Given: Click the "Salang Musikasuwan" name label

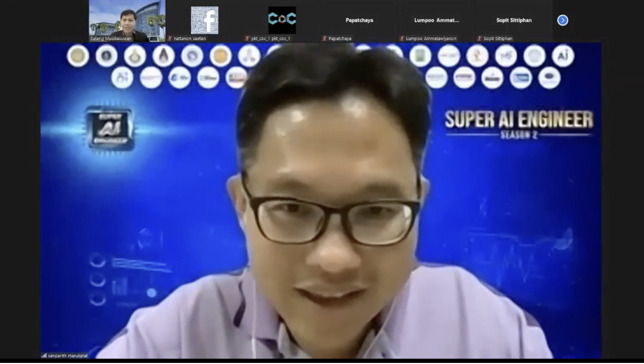Looking at the screenshot, I should coord(111,38).
